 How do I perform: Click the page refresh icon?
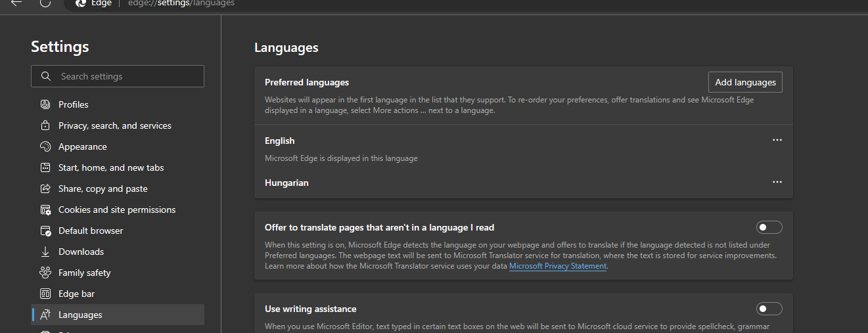(x=45, y=3)
